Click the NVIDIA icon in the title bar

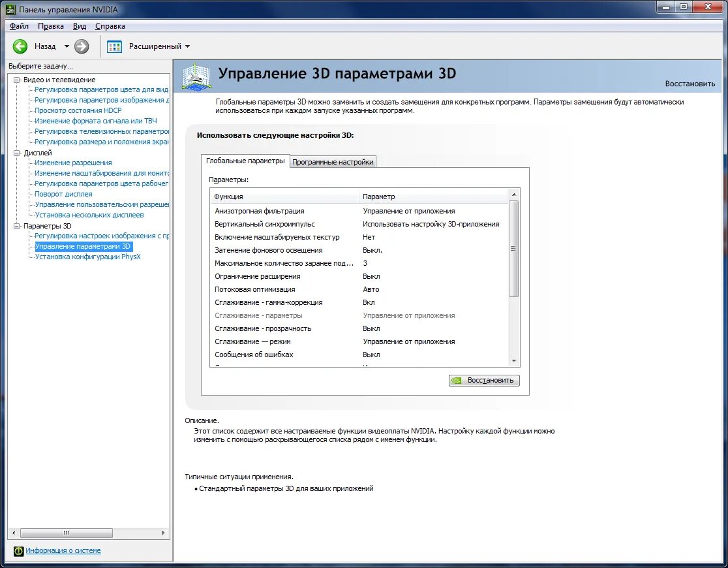10,9
